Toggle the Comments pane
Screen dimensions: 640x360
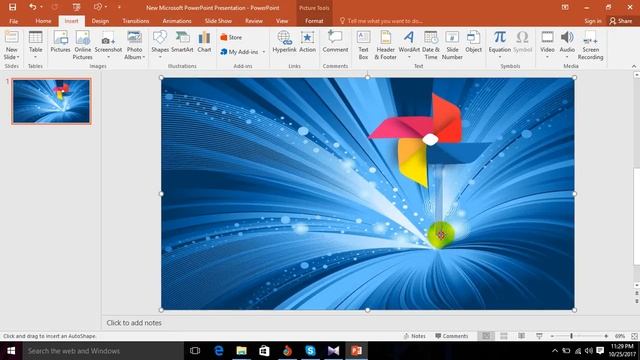[451, 336]
